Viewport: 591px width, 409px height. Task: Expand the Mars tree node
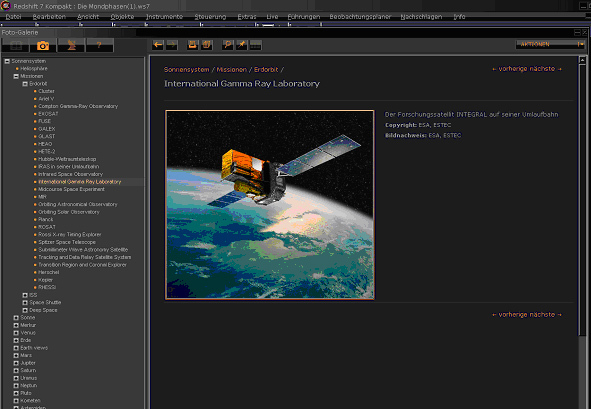[x=16, y=355]
